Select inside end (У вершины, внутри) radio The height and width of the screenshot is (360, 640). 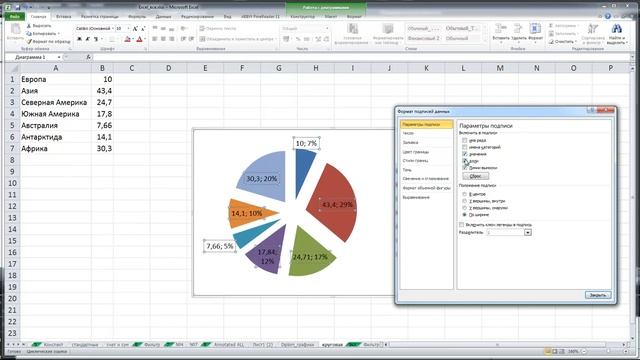point(464,201)
